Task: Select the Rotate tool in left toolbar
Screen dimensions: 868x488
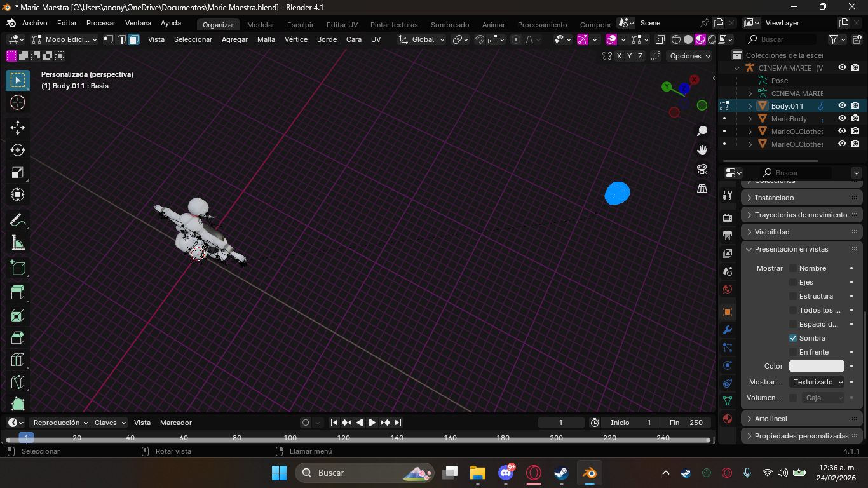Action: (x=18, y=150)
